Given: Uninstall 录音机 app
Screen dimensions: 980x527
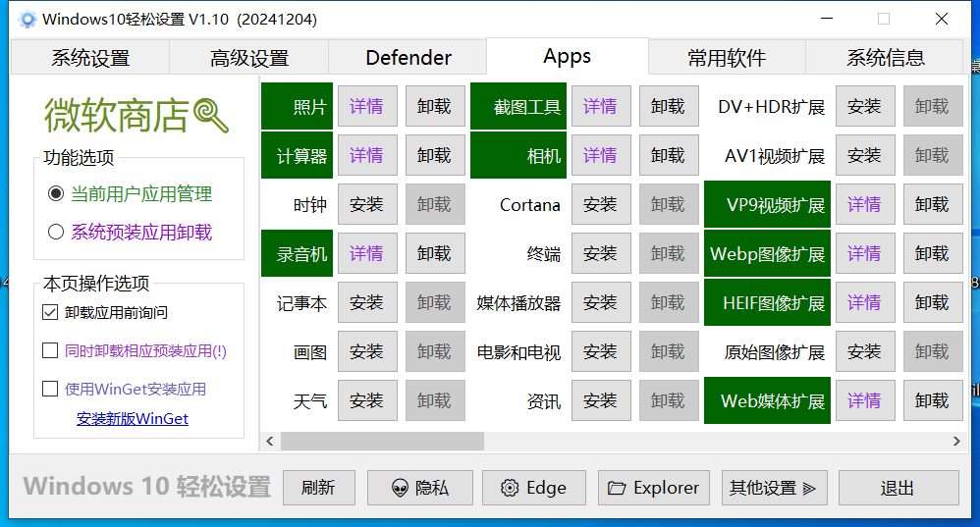Looking at the screenshot, I should click(435, 253).
